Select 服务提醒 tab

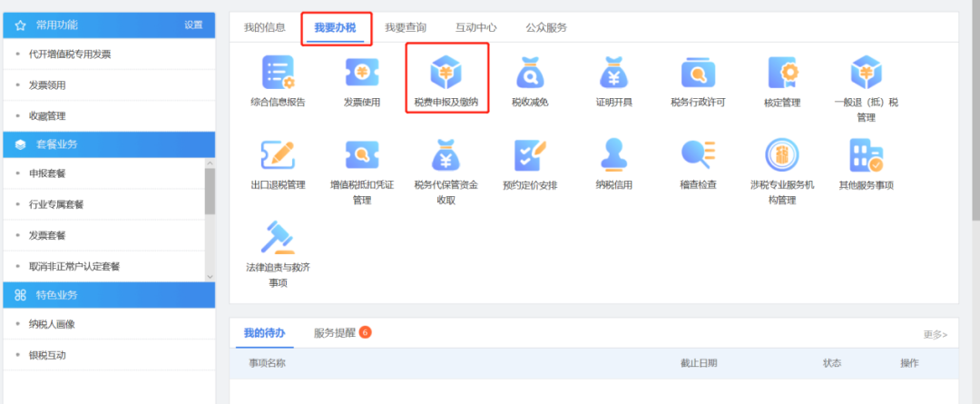tap(334, 332)
